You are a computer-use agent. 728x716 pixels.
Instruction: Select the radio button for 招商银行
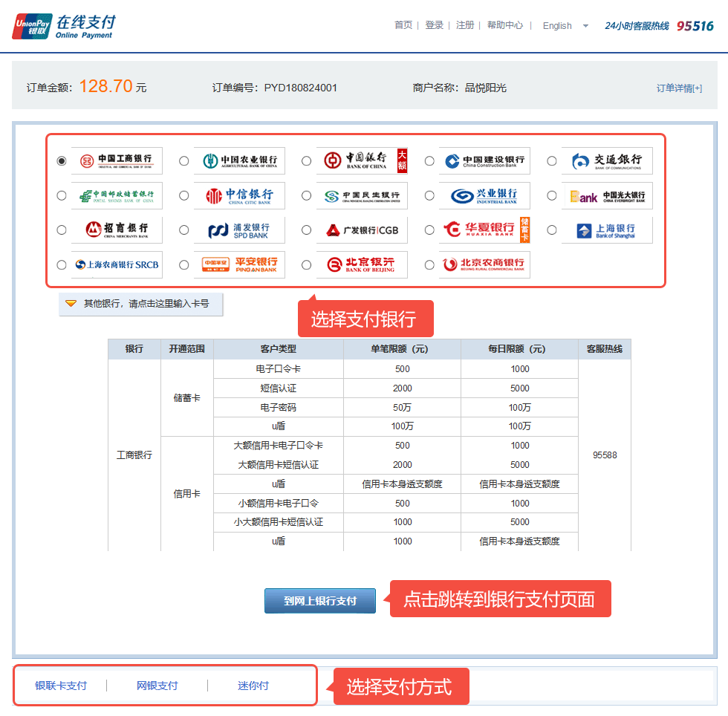click(61, 230)
